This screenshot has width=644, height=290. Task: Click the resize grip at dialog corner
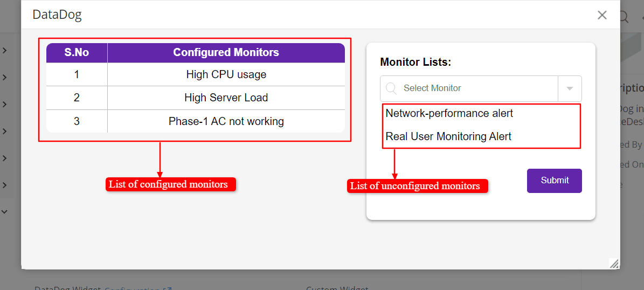[x=614, y=263]
